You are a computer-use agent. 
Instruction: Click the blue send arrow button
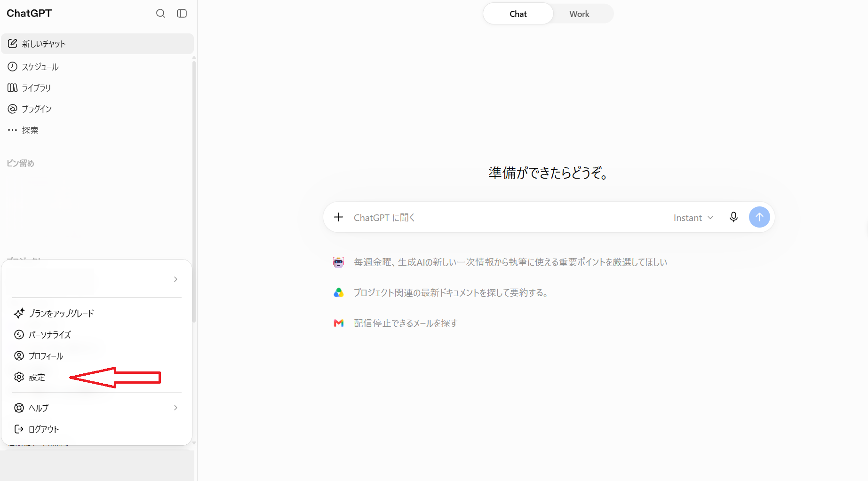click(x=759, y=217)
